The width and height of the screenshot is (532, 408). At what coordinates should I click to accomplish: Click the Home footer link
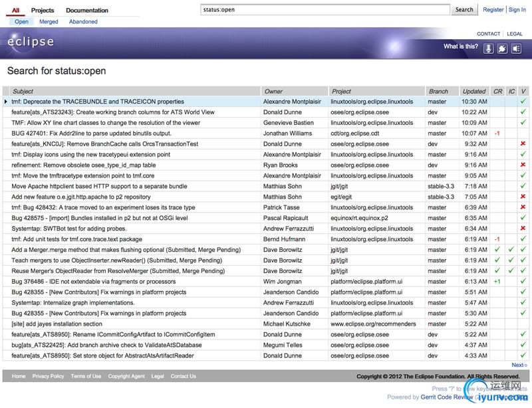click(19, 376)
